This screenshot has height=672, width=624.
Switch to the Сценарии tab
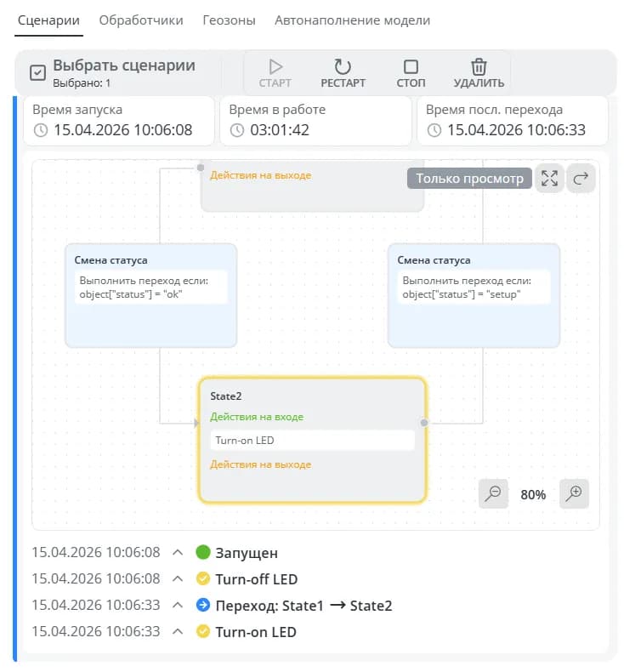click(x=48, y=20)
